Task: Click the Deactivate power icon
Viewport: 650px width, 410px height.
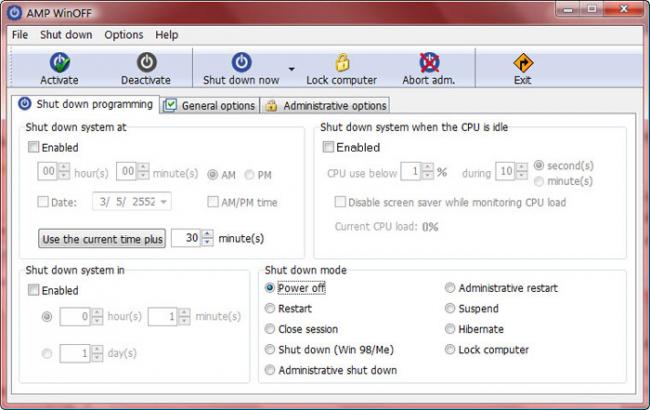Action: click(x=146, y=62)
